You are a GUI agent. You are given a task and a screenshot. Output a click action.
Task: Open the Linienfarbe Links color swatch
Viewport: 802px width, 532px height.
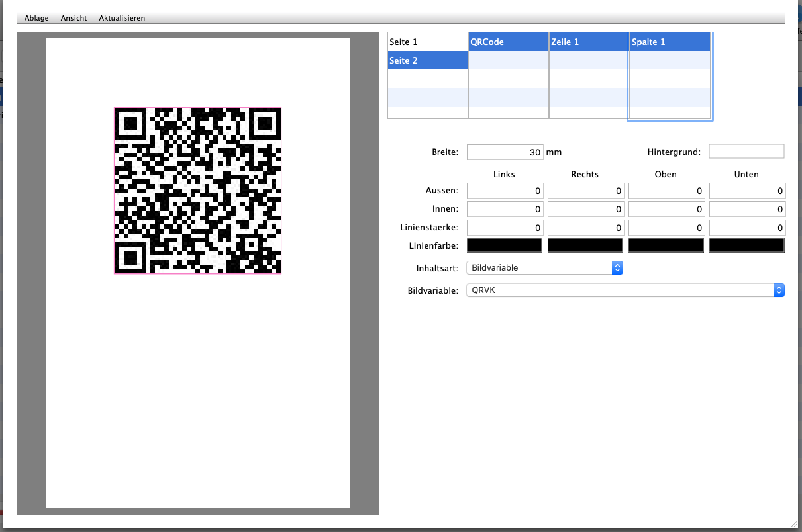[505, 245]
